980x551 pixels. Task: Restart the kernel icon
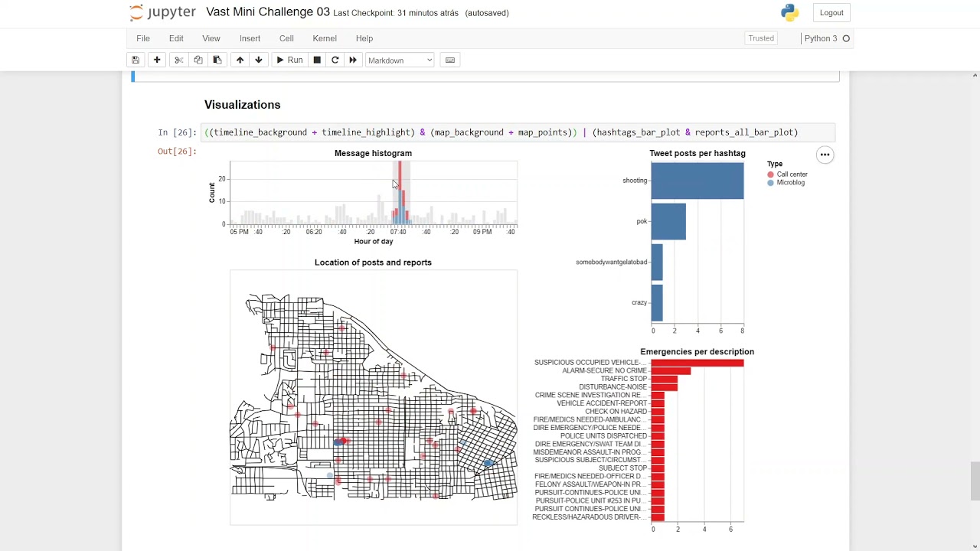[335, 60]
